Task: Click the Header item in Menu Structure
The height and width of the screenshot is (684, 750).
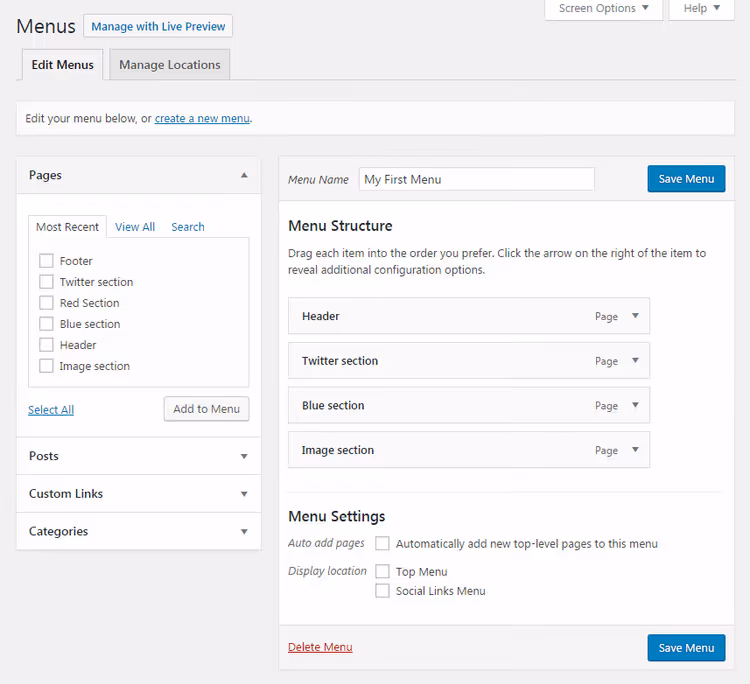Action: tap(469, 316)
